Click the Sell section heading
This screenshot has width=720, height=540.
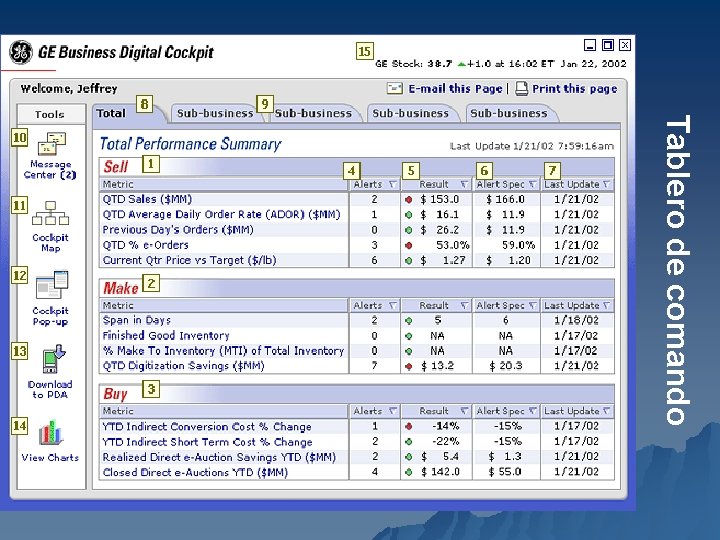(116, 167)
